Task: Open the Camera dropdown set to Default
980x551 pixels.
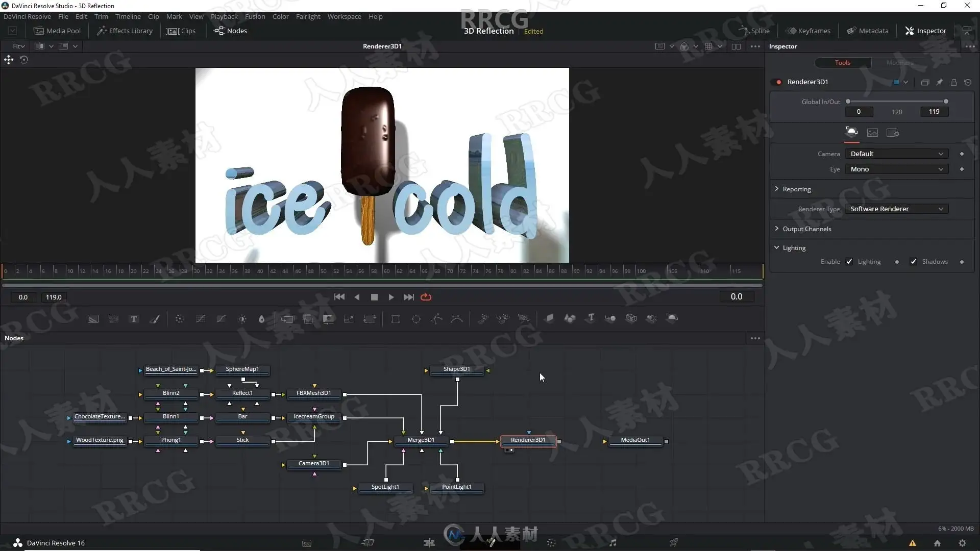Action: tap(896, 154)
